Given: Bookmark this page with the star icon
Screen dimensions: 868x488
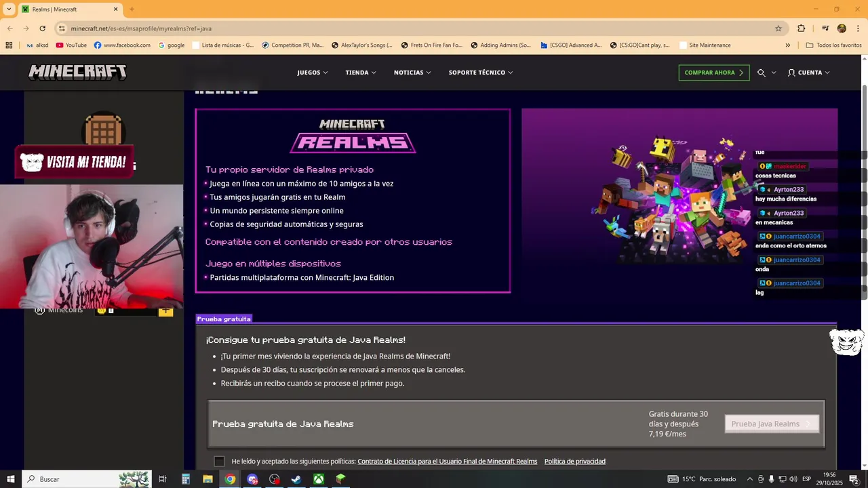Looking at the screenshot, I should 778,28.
